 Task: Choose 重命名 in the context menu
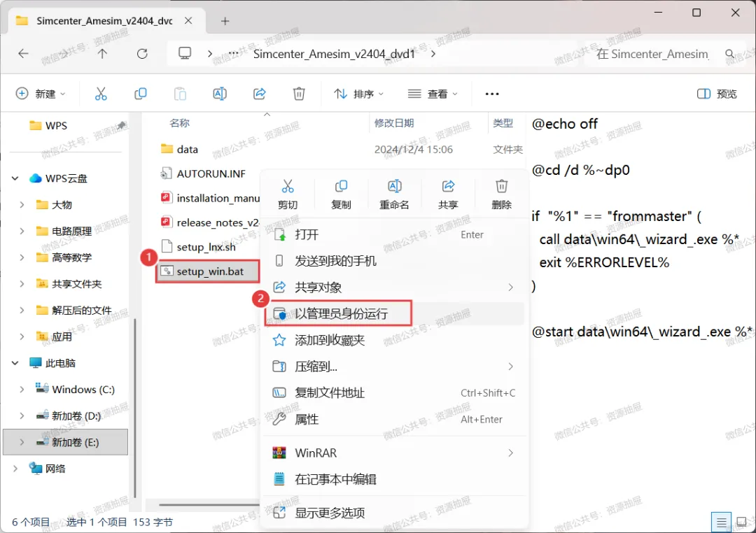pos(394,194)
